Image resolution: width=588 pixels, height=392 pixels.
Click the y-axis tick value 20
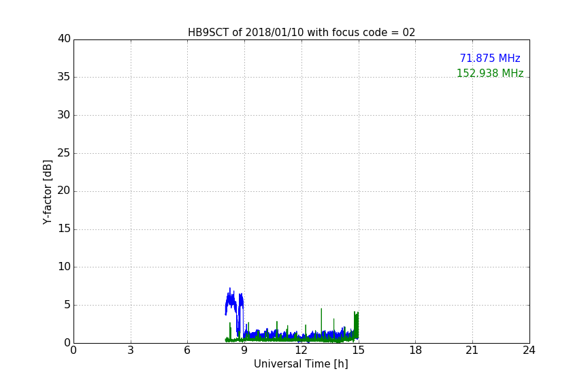pyautogui.click(x=64, y=191)
